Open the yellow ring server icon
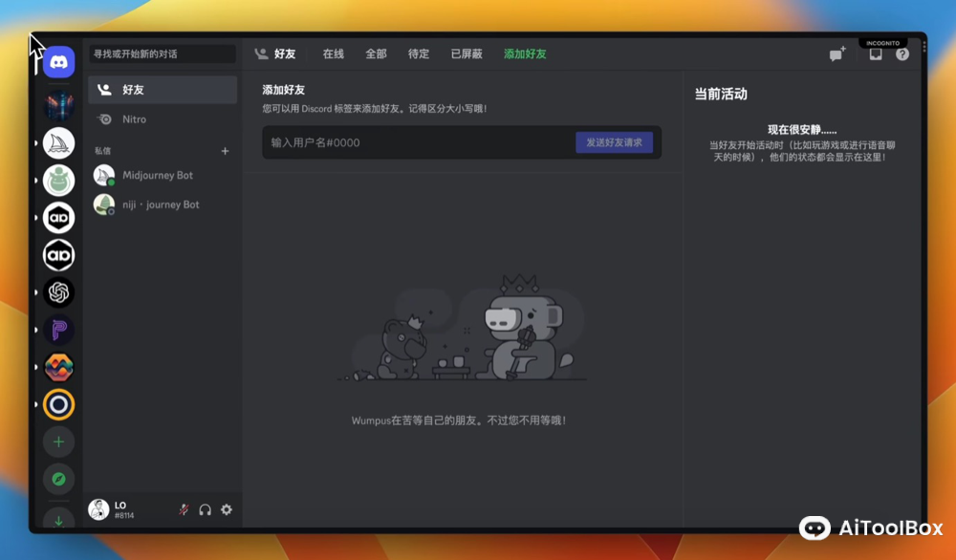 coord(58,404)
